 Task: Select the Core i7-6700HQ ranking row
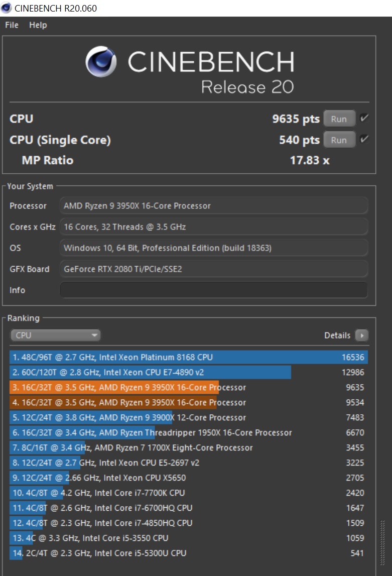coord(189,508)
